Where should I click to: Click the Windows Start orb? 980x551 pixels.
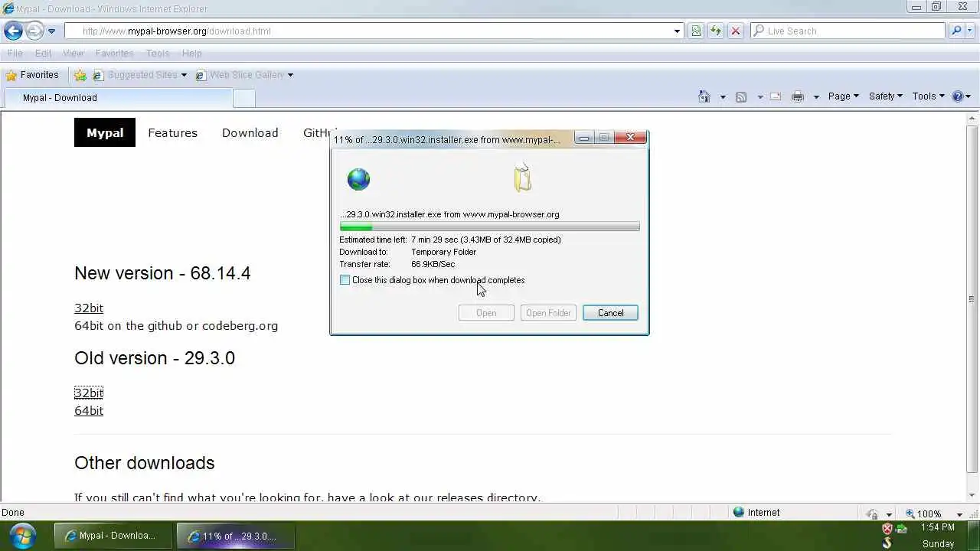pos(22,535)
